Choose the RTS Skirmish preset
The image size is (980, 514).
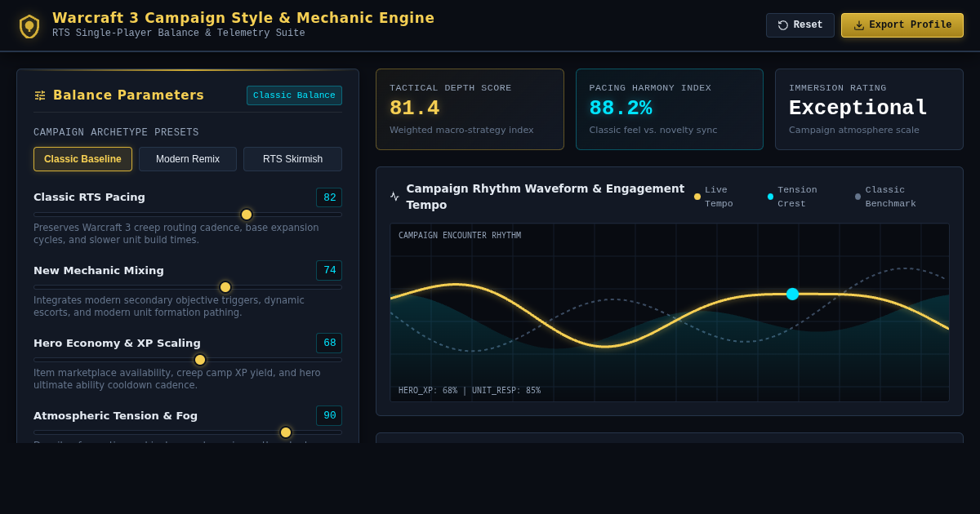tap(292, 159)
